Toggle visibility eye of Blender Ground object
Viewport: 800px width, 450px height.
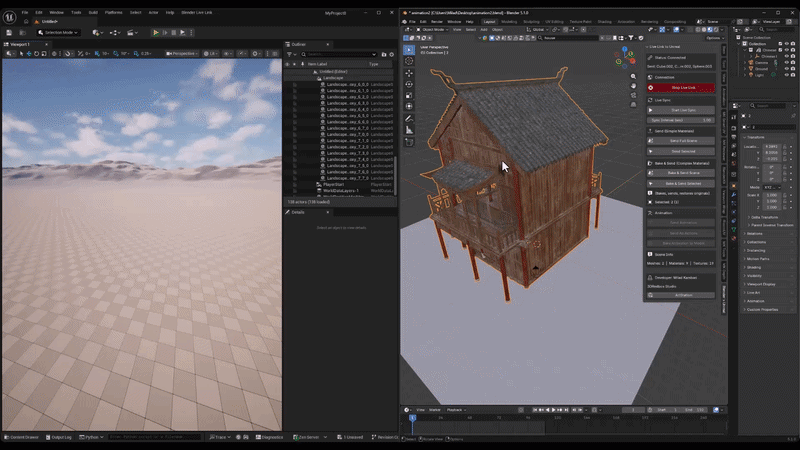[x=786, y=68]
